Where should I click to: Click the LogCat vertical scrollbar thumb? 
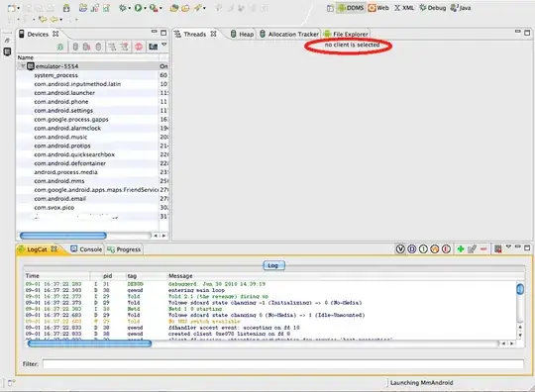coord(520,289)
